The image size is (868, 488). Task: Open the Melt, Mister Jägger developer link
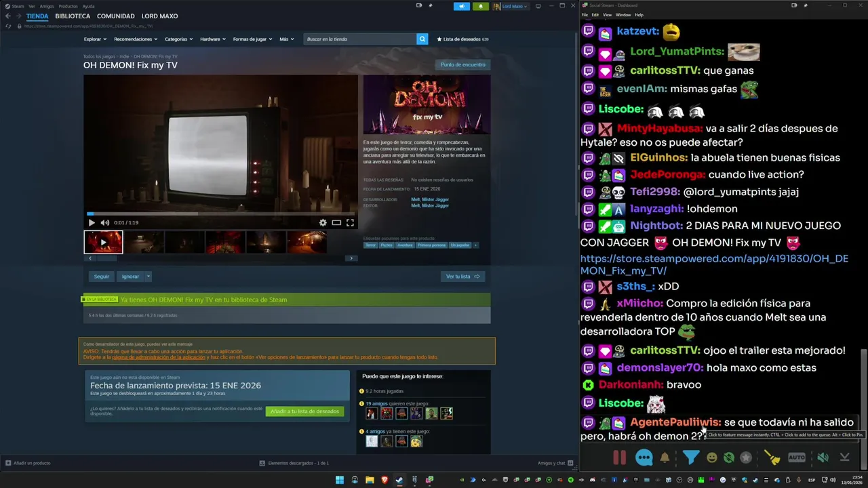click(x=430, y=200)
